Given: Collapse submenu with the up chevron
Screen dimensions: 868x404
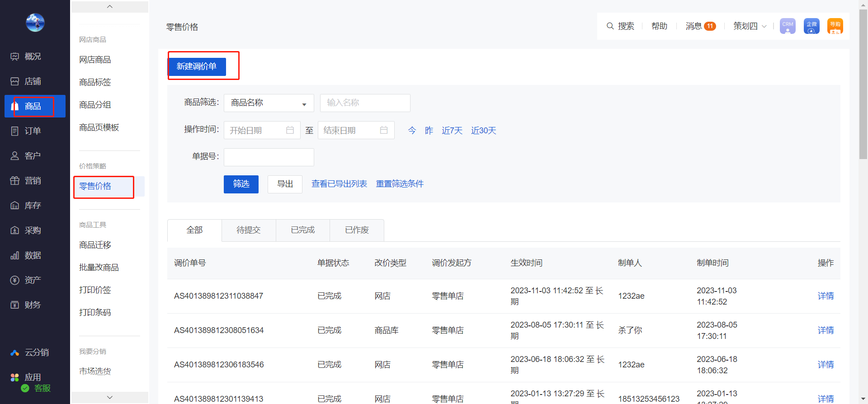Looking at the screenshot, I should click(110, 7).
